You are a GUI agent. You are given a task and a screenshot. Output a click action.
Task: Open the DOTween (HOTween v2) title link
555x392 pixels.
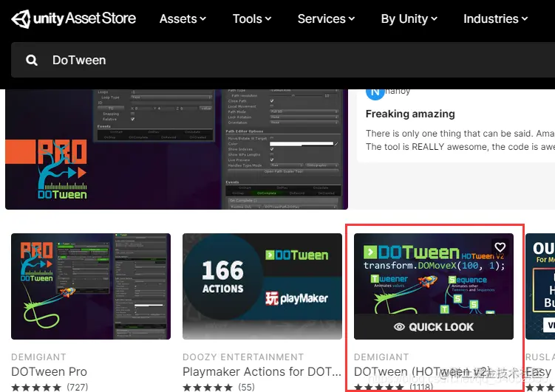pos(423,371)
